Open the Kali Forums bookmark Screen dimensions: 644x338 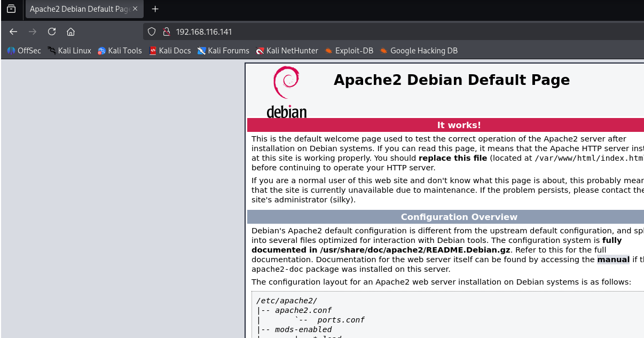click(x=223, y=51)
